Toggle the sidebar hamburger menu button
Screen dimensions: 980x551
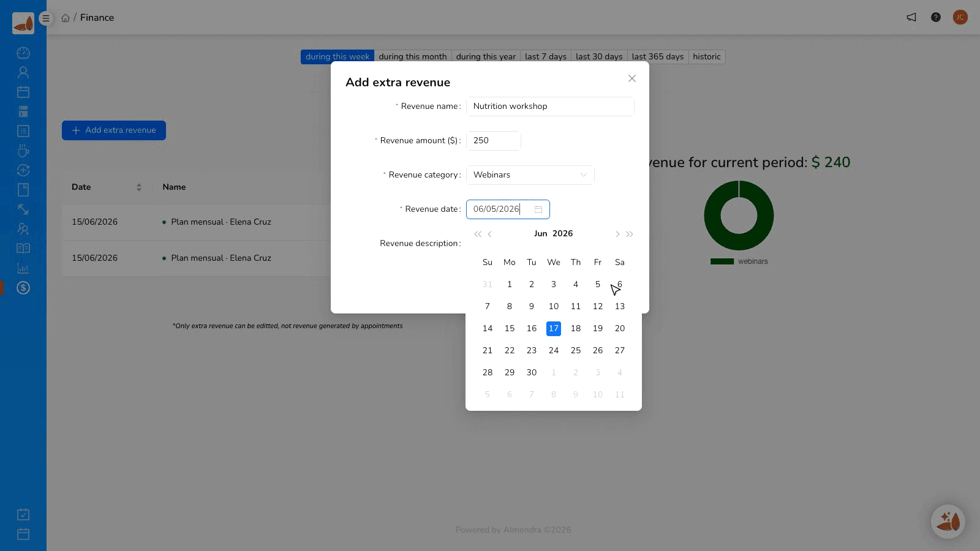(x=45, y=18)
